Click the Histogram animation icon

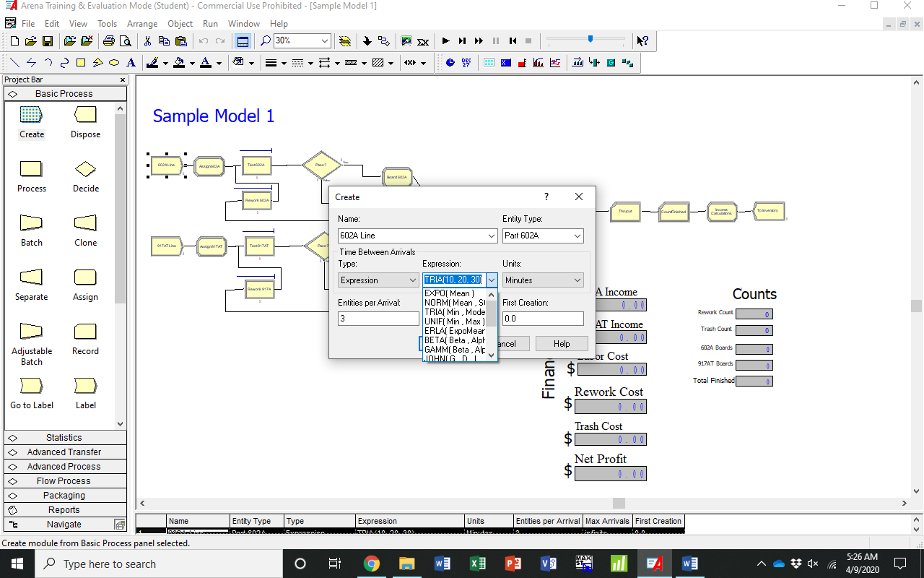coord(539,63)
